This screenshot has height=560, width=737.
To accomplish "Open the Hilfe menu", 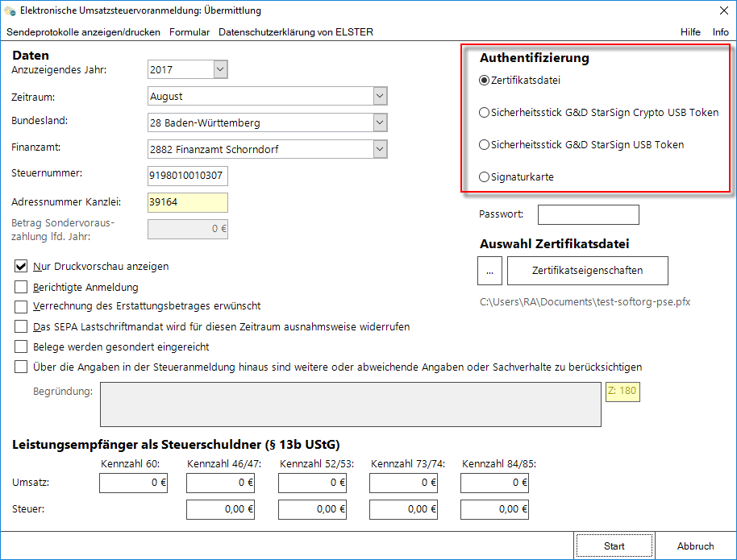I will 690,32.
